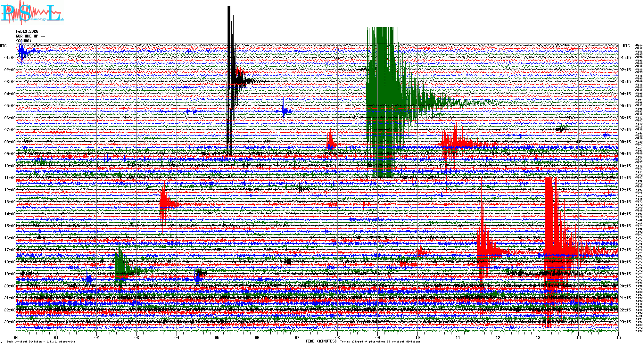
Task: Click the PSL Seismology Lab logo
Action: pyautogui.click(x=31, y=13)
